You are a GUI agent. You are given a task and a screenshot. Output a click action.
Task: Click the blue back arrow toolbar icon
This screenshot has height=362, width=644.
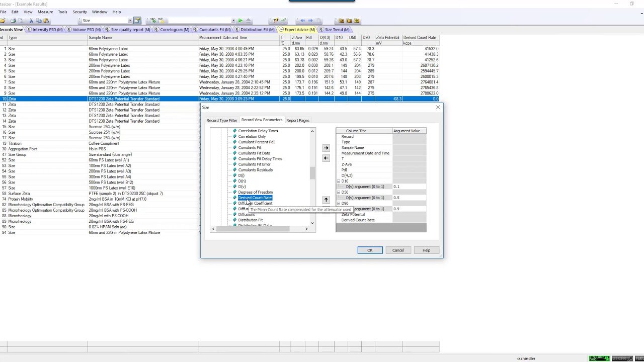coord(302,21)
